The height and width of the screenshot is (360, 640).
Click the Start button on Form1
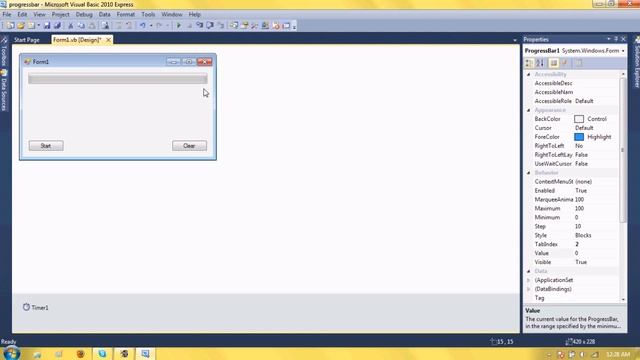click(x=46, y=146)
